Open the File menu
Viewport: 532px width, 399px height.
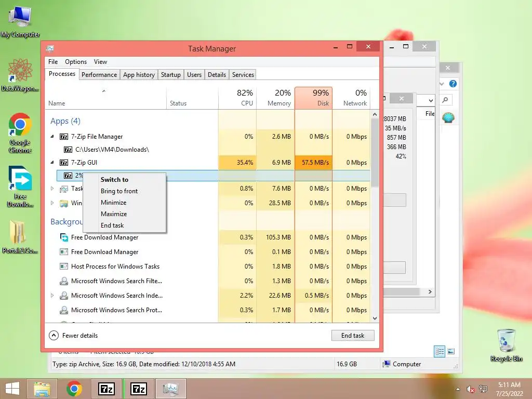(x=53, y=62)
